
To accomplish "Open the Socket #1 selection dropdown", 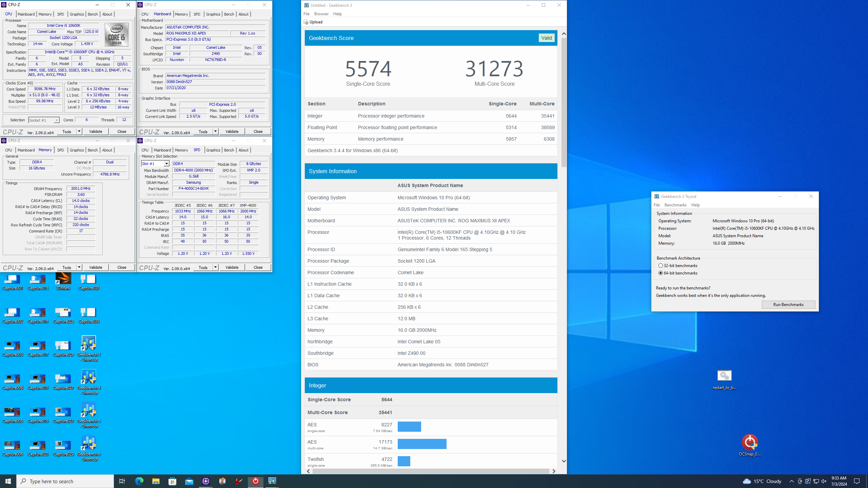I will (x=44, y=120).
